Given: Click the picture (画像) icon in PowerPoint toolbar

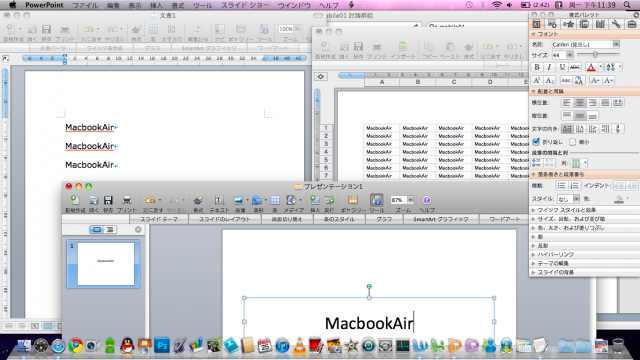Looking at the screenshot, I should (x=238, y=200).
